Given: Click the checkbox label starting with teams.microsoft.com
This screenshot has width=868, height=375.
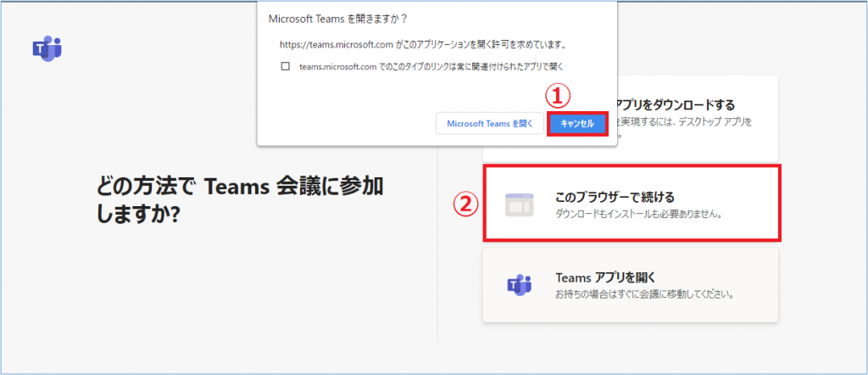Looking at the screenshot, I should 431,66.
